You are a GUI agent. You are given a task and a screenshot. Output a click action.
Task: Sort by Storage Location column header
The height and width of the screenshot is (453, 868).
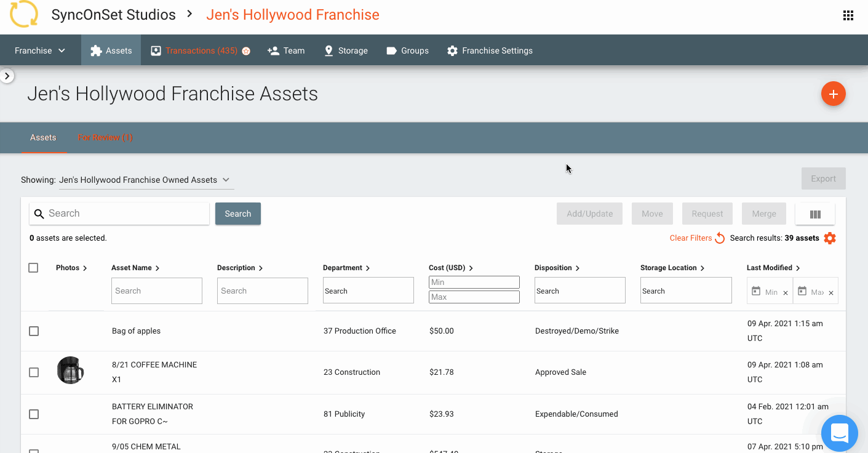pyautogui.click(x=672, y=268)
